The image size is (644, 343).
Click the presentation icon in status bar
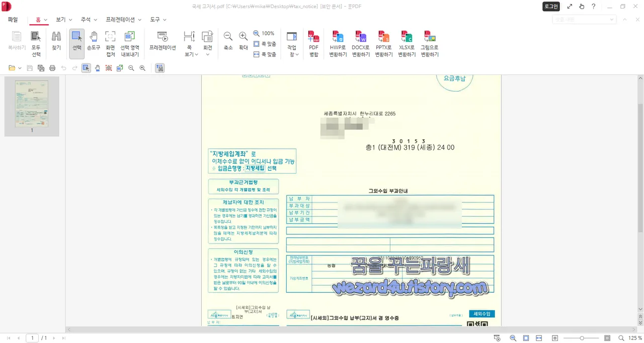coord(497,338)
